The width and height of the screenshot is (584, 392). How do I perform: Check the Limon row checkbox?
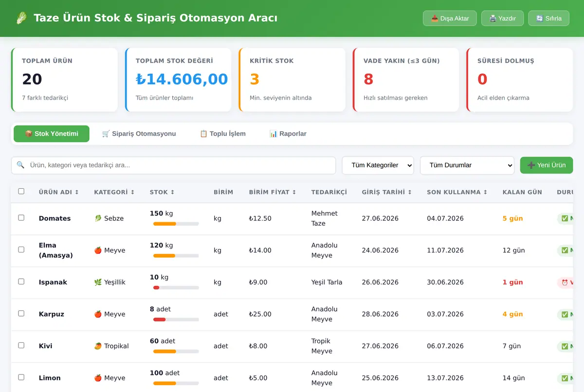pos(21,377)
